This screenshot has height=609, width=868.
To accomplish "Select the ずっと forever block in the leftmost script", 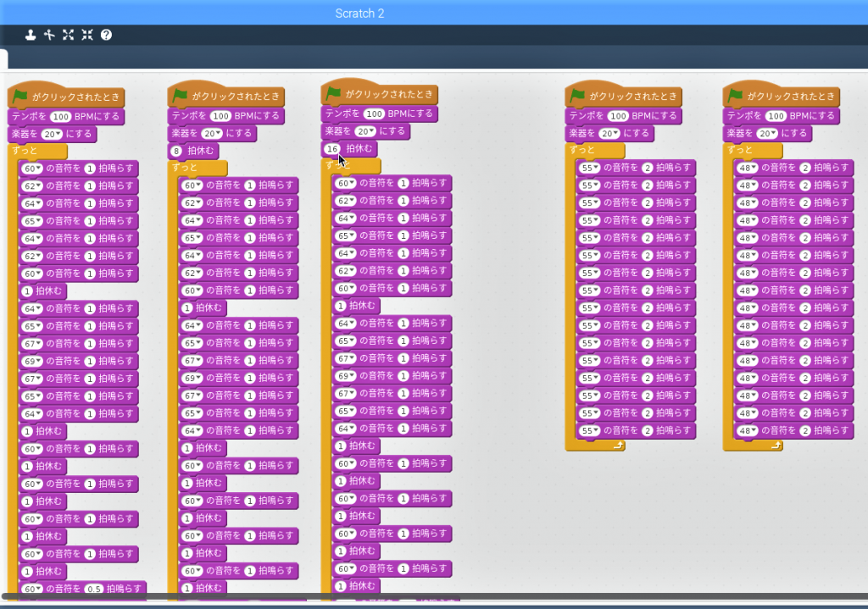I will tap(37, 151).
